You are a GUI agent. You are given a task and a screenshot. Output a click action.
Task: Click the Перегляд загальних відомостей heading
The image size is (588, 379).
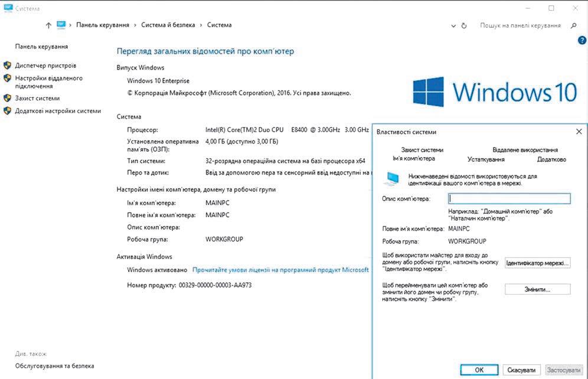point(205,51)
